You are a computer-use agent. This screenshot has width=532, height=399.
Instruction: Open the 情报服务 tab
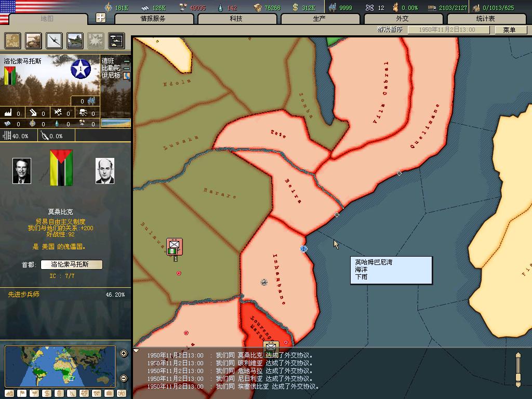[153, 19]
